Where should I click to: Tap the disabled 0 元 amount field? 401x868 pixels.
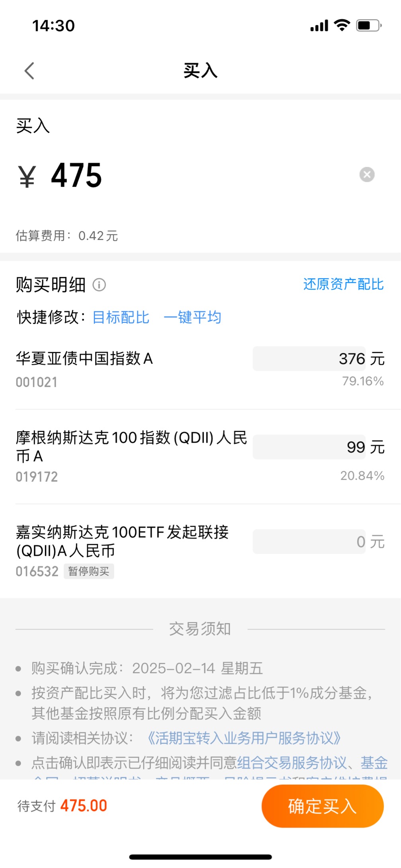[309, 542]
